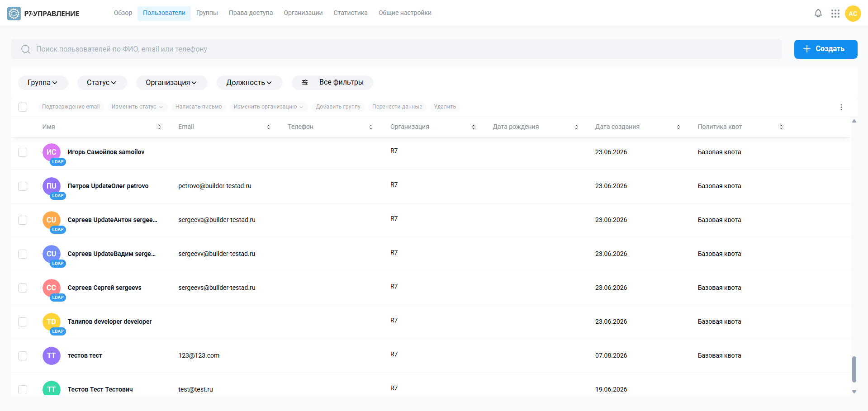Sort by Дата рождения column arrows

[576, 127]
